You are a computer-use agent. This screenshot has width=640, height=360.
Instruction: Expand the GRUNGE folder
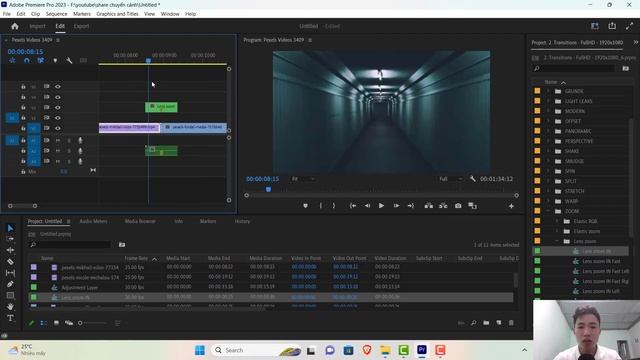pyautogui.click(x=548, y=91)
